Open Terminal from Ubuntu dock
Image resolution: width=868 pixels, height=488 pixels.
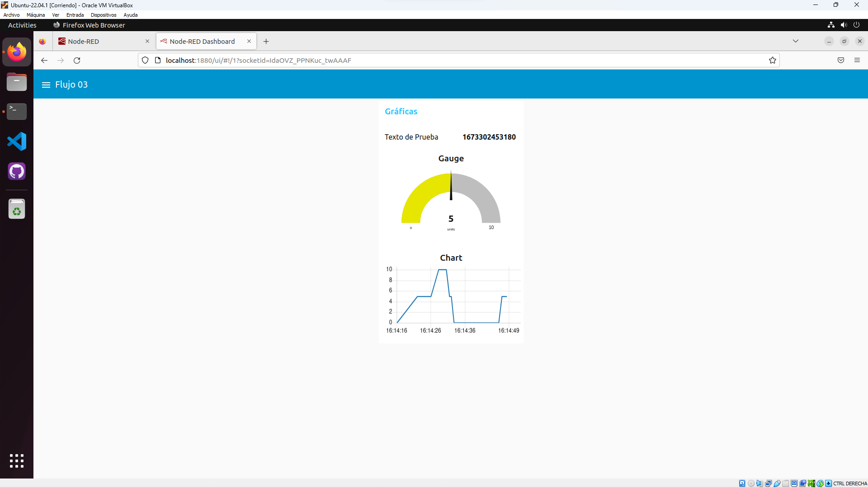[x=17, y=111]
